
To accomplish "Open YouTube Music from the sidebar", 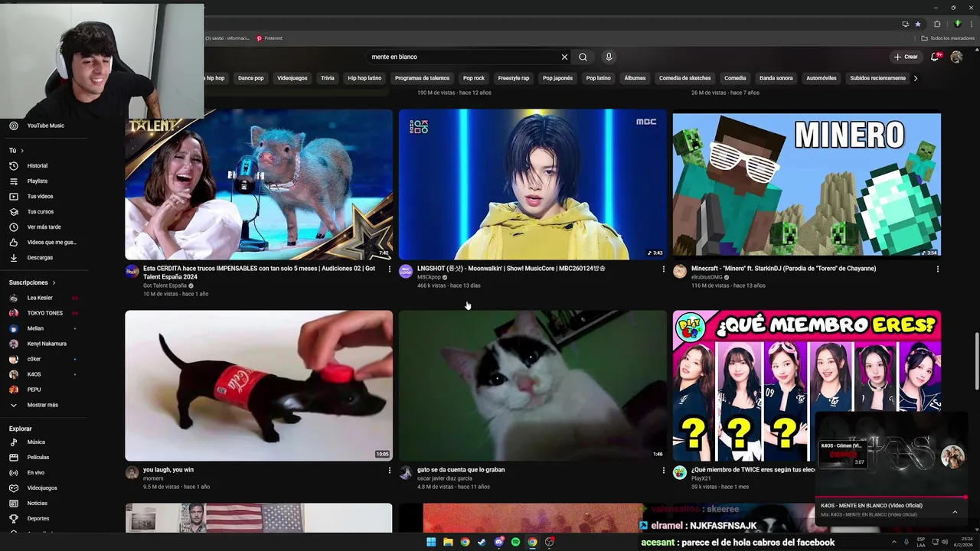I will (x=46, y=126).
